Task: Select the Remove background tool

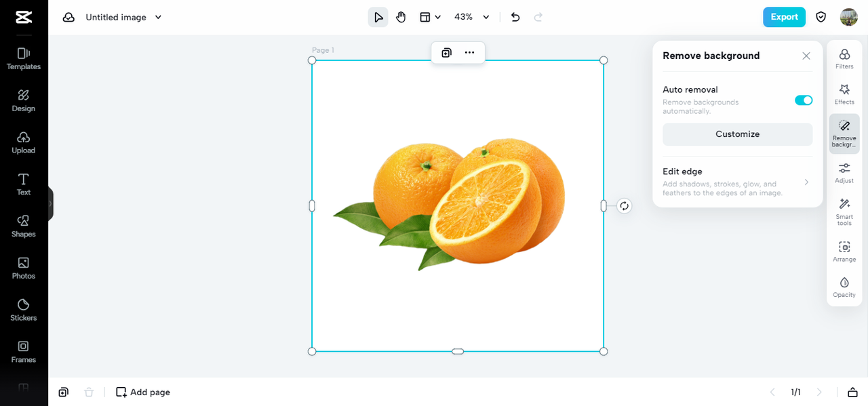Action: (x=844, y=134)
